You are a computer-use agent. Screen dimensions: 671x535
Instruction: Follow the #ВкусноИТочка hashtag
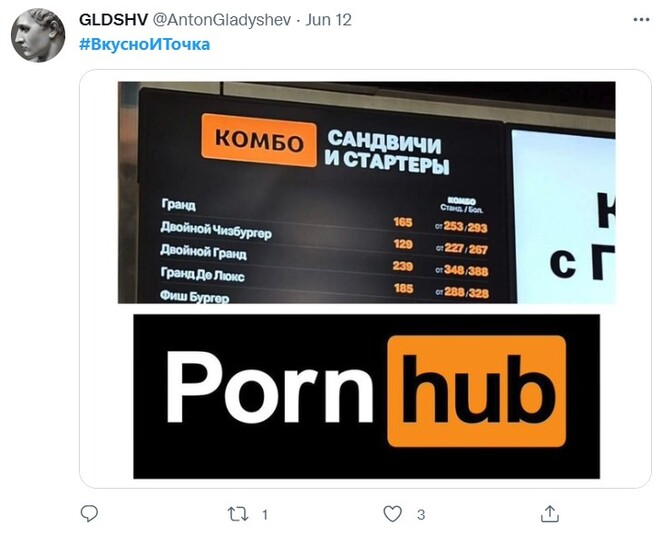point(145,45)
